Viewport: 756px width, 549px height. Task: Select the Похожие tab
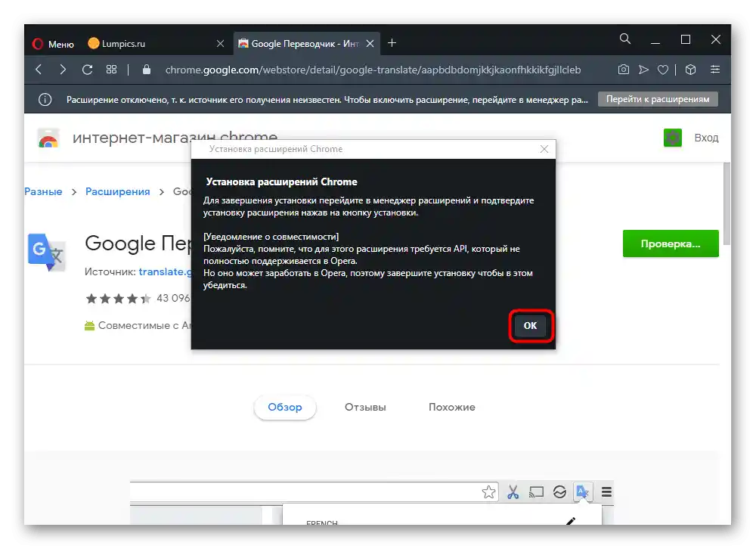452,407
